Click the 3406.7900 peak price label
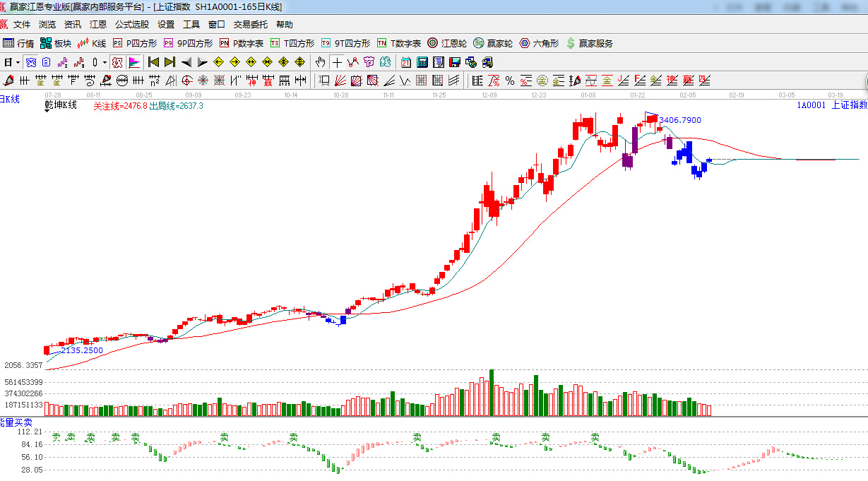 (680, 120)
